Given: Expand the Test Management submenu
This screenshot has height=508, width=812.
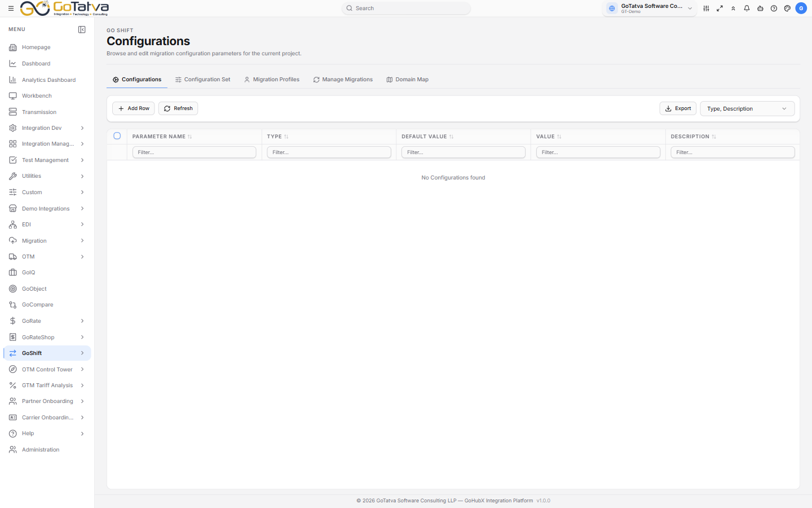Looking at the screenshot, I should pyautogui.click(x=82, y=160).
